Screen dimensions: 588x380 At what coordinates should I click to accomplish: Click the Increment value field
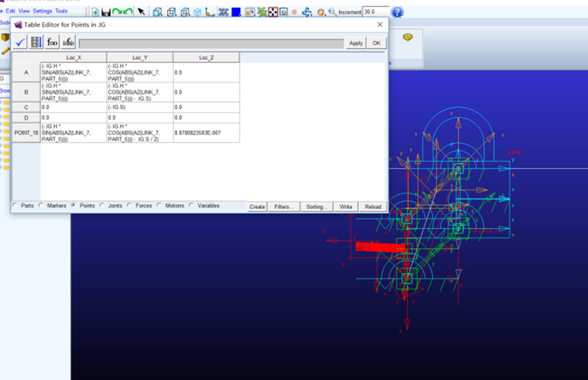[x=375, y=12]
